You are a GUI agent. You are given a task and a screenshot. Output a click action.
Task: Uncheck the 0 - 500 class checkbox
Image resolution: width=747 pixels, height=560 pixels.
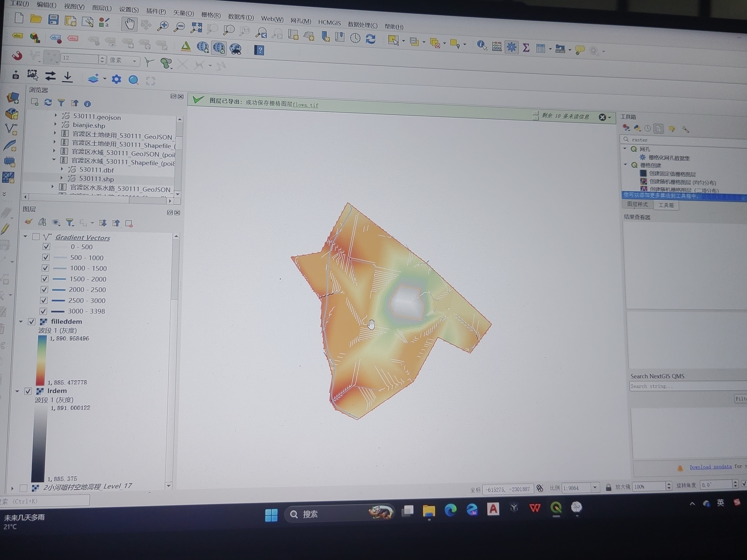pos(47,246)
